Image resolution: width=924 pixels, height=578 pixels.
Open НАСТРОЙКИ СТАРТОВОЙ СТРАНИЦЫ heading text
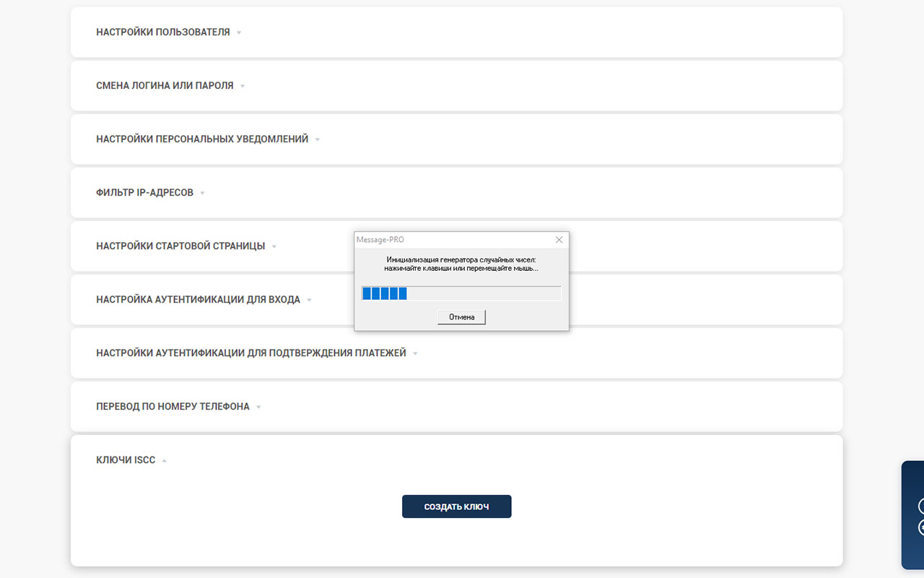[180, 246]
